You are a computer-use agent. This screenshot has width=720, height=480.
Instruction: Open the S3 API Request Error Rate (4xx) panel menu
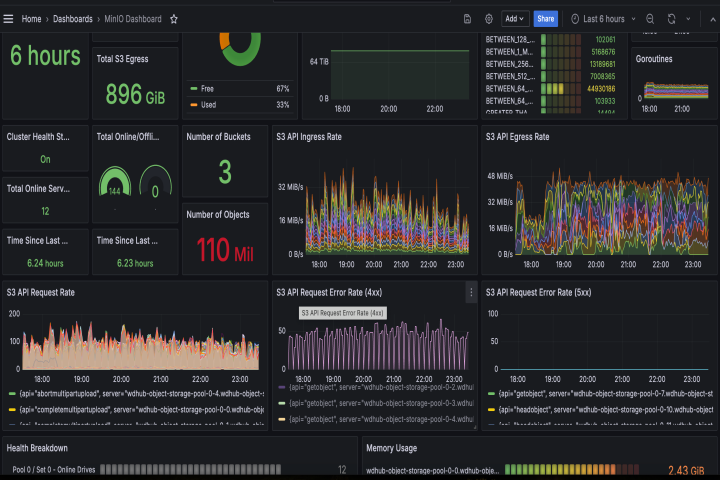coord(471,292)
